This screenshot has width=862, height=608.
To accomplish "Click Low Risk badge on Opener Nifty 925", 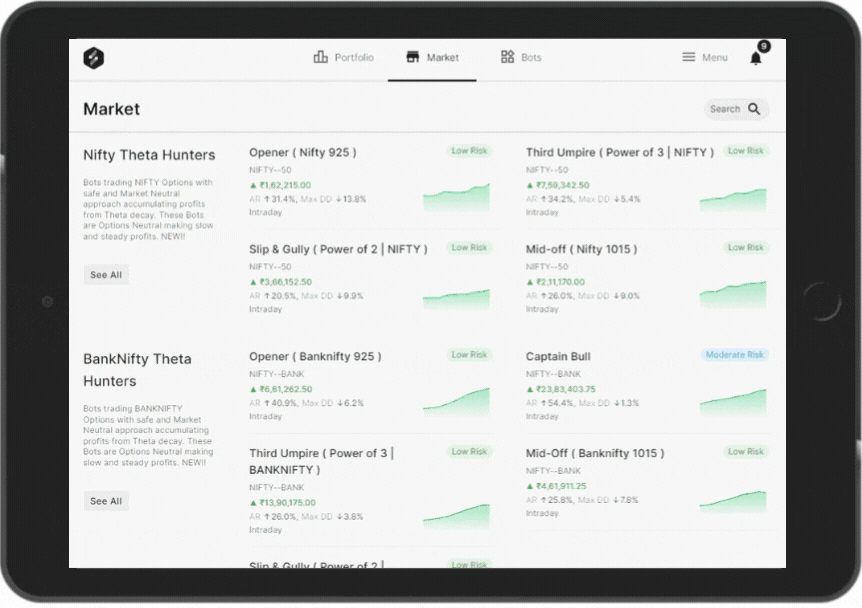I will click(x=469, y=151).
